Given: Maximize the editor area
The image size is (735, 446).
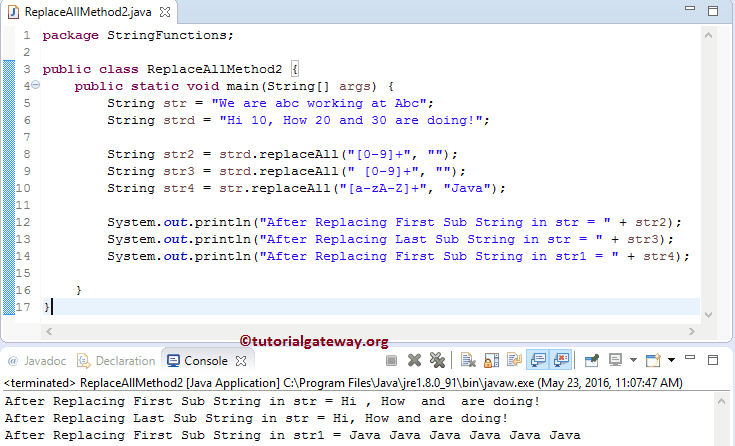Looking at the screenshot, I should 713,11.
